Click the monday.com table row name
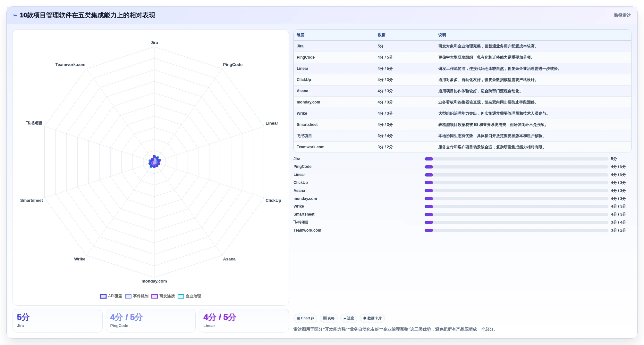 (x=308, y=103)
